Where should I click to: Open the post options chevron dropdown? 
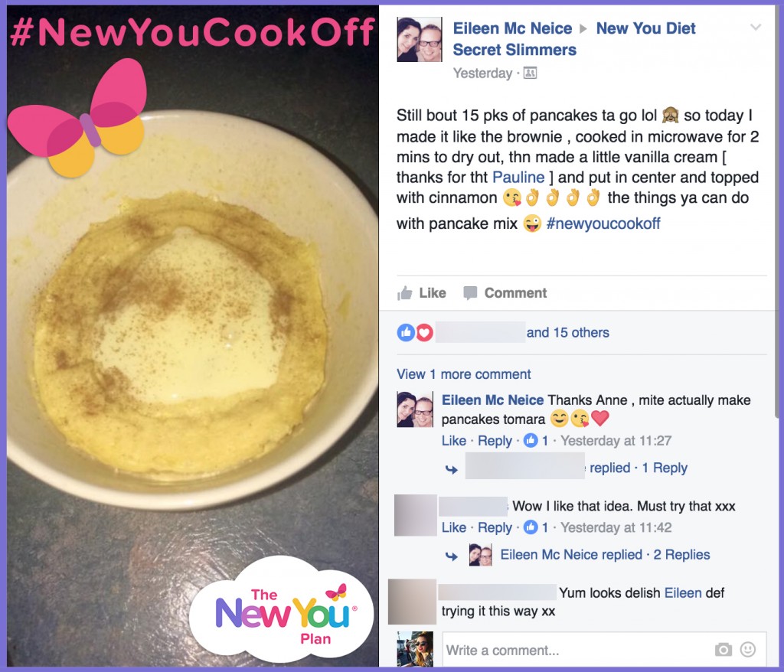756,27
